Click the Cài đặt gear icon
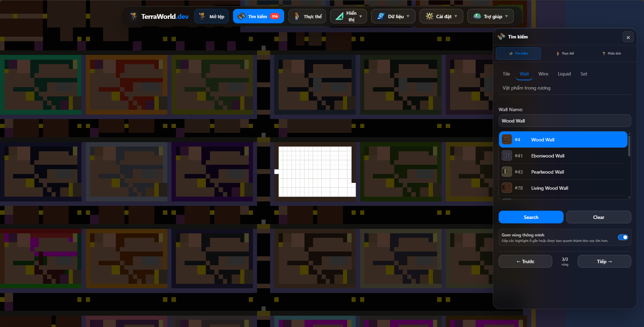 click(x=430, y=16)
